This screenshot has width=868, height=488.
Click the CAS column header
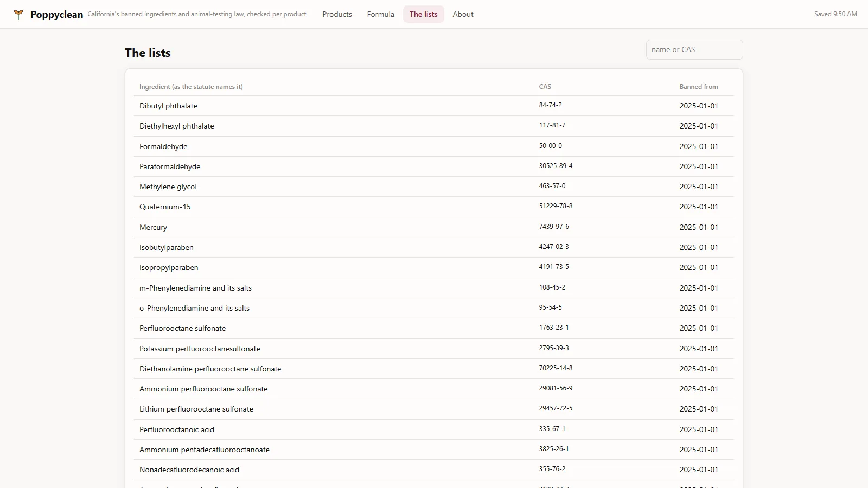pos(545,87)
